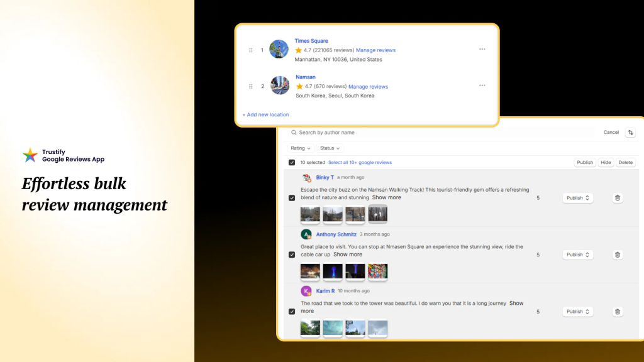Open the colorful fourth photo in Anthony's review

tap(377, 271)
